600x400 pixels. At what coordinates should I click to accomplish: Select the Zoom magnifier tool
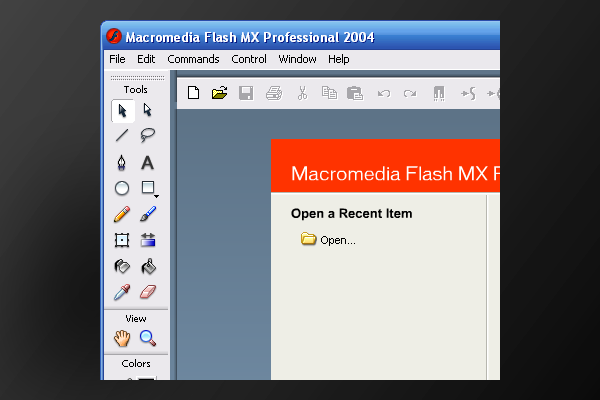click(x=148, y=338)
